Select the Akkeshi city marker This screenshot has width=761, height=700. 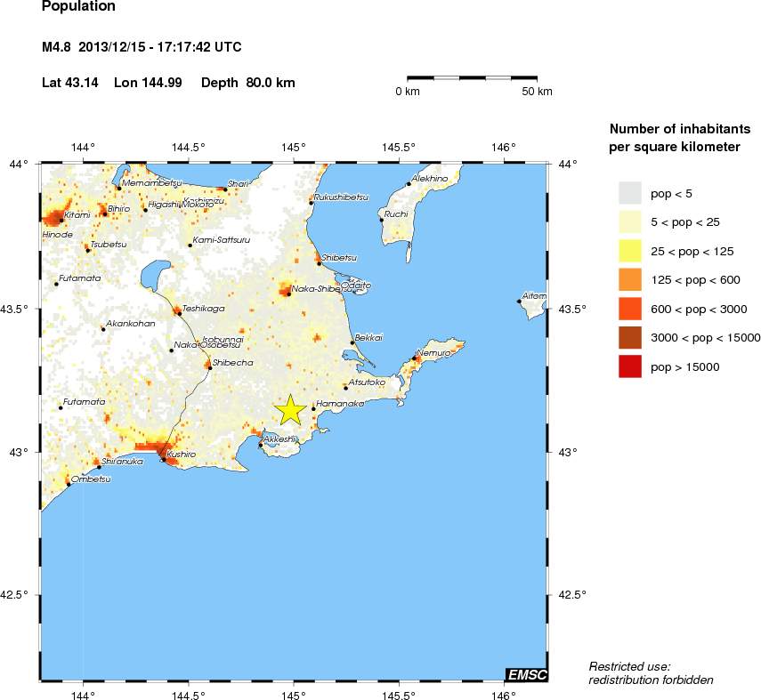pyautogui.click(x=260, y=445)
